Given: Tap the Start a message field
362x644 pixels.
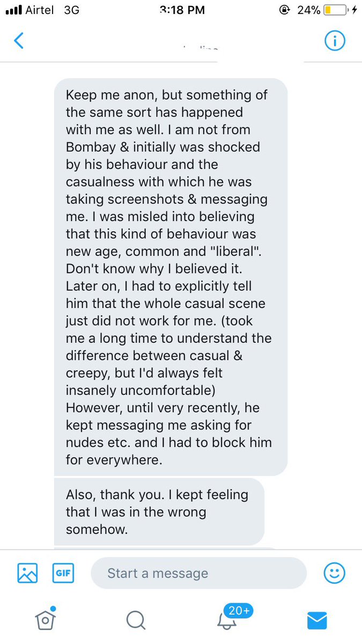Looking at the screenshot, I should click(199, 573).
